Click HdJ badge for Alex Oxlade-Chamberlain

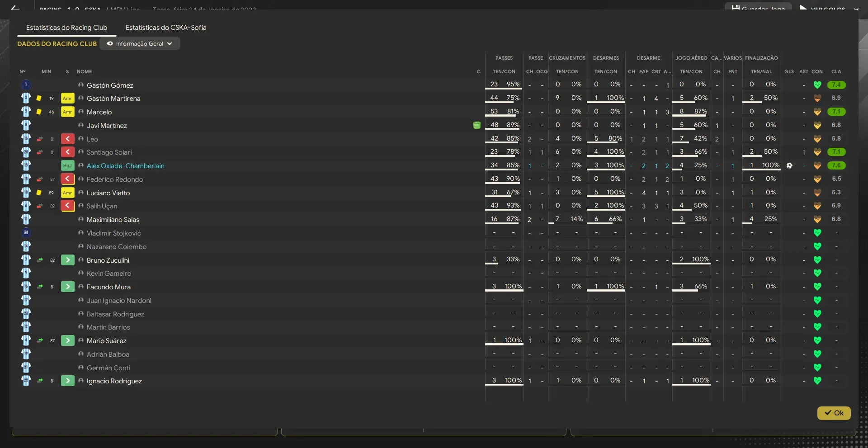pyautogui.click(x=67, y=165)
